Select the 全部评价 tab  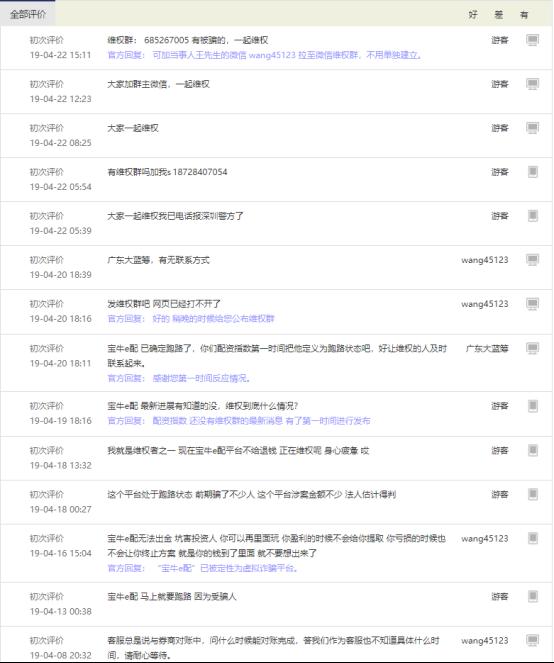tap(28, 14)
